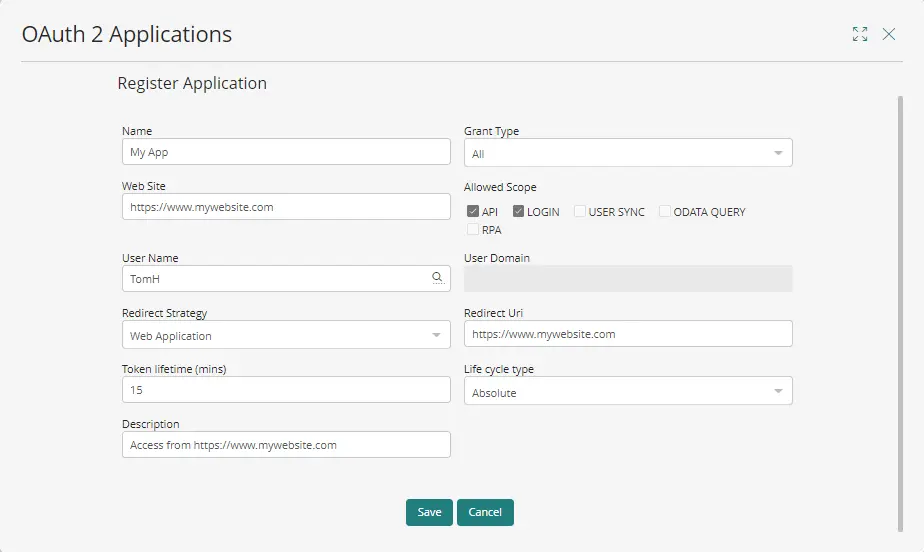Open the Life cycle type dropdown
The image size is (924, 552).
pos(628,391)
